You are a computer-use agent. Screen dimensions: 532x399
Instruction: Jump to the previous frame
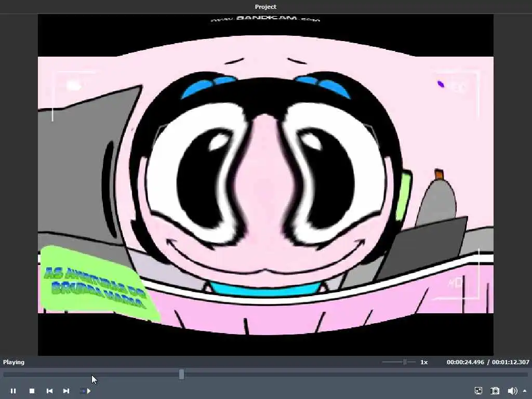click(x=49, y=391)
